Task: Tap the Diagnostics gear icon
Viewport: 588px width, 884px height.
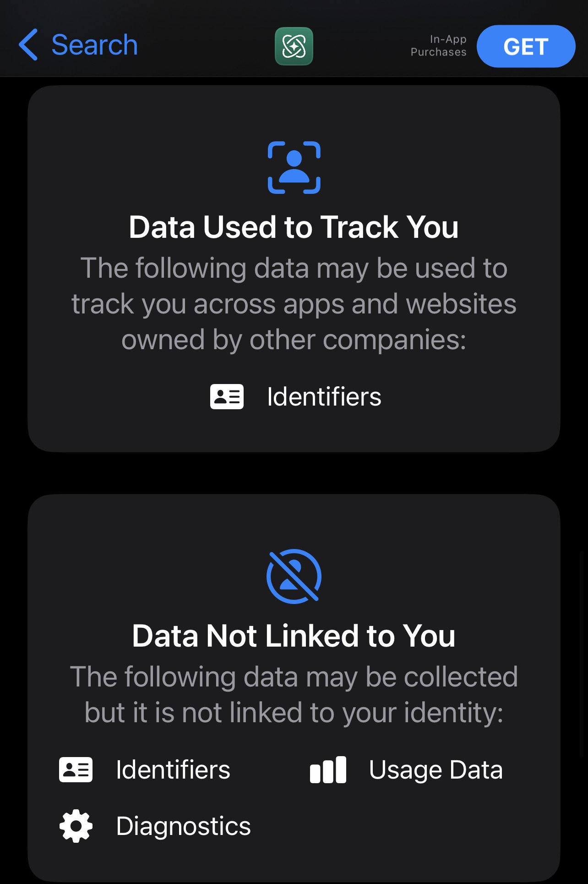Action: coord(76,826)
